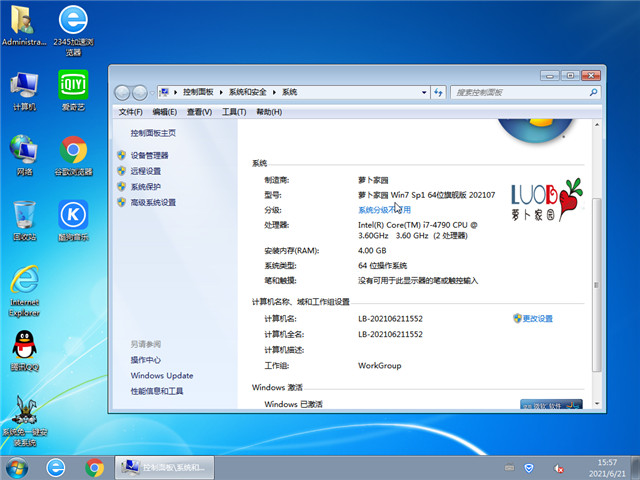Viewport: 640px width, 480px height.
Task: Launch the Kugou Music desktop shortcut
Action: pyautogui.click(x=73, y=220)
